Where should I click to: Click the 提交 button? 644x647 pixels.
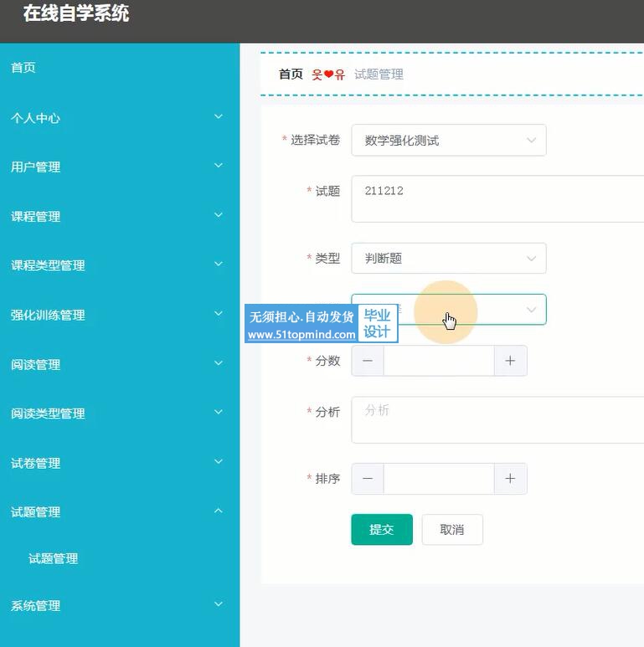tap(382, 530)
